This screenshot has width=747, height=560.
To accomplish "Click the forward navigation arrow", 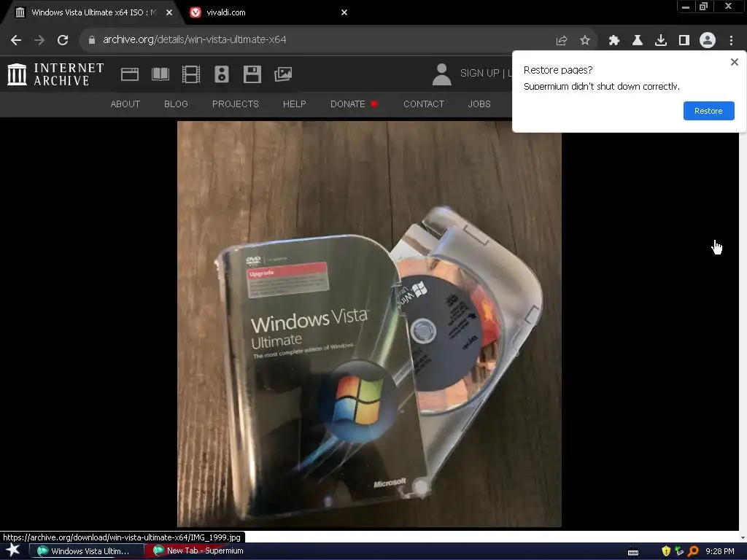I will point(39,40).
